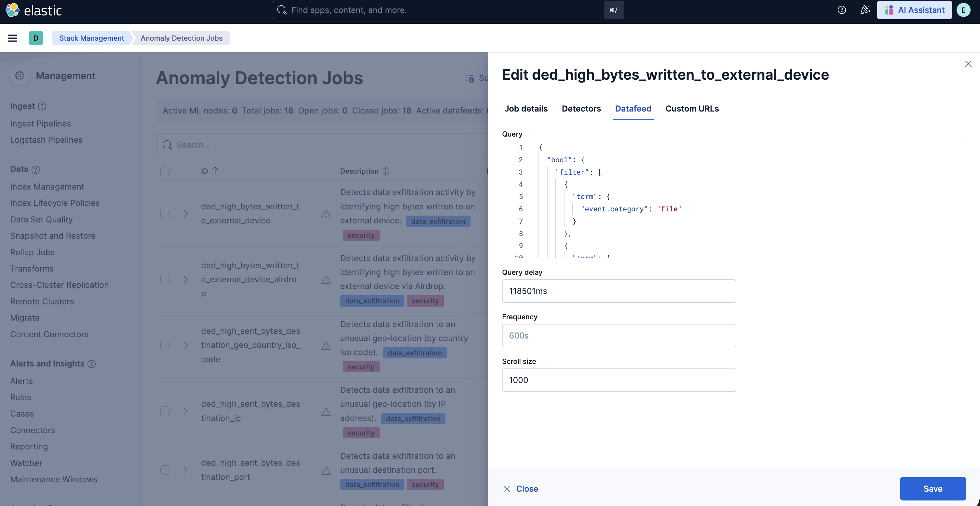This screenshot has width=980, height=506.
Task: Open the help question mark icon
Action: [x=841, y=10]
